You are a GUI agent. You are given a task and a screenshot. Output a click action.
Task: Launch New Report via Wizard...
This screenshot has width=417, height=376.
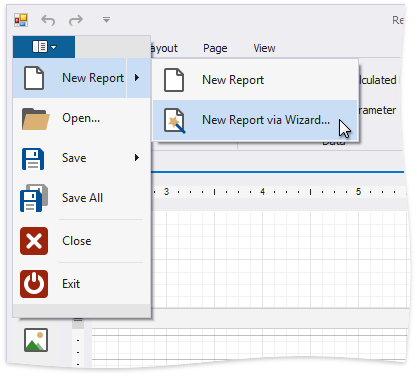click(255, 120)
